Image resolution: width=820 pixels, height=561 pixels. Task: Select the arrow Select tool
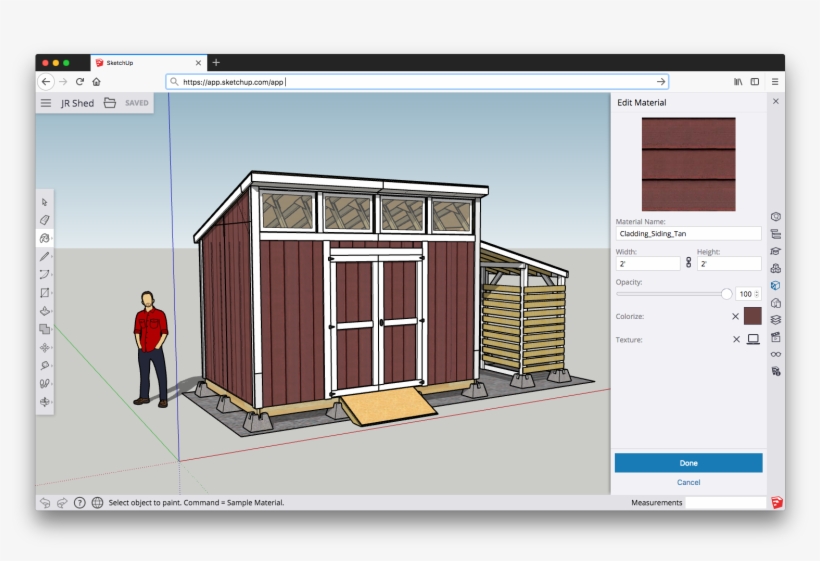point(44,202)
